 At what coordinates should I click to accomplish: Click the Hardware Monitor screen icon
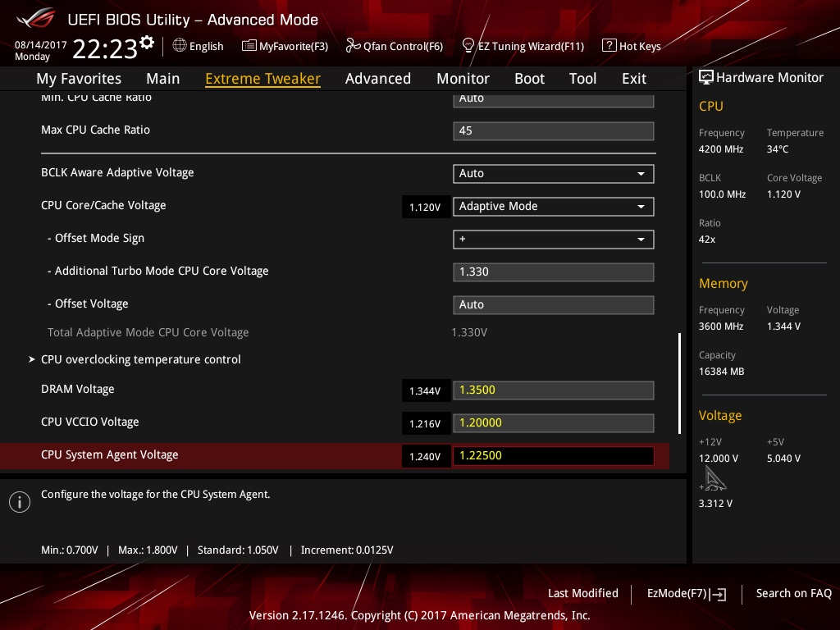click(x=705, y=78)
